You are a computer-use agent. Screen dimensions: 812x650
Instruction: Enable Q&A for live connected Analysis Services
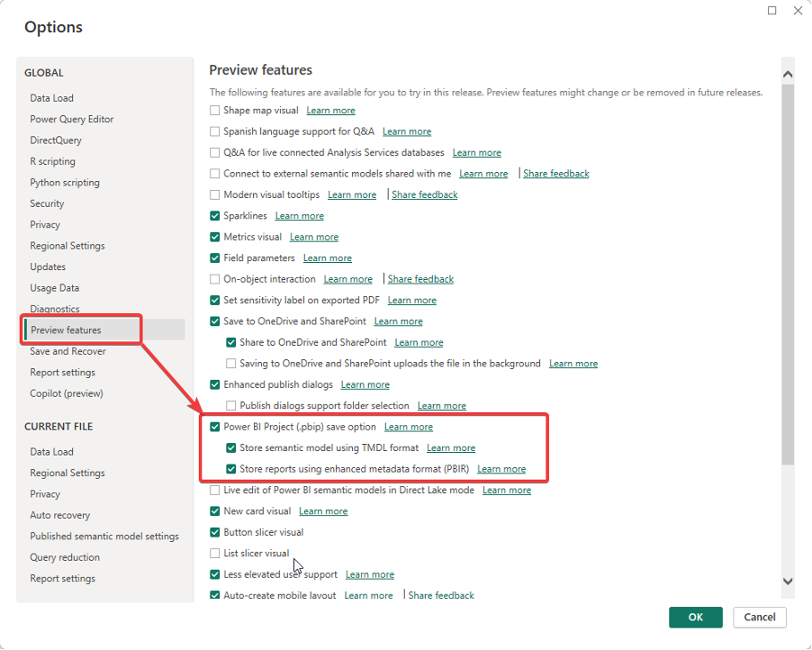(x=214, y=153)
